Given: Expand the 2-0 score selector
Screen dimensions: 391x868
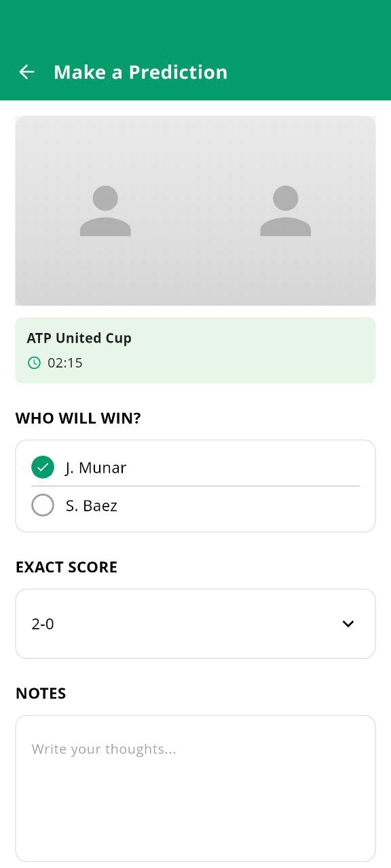Looking at the screenshot, I should coord(195,623).
